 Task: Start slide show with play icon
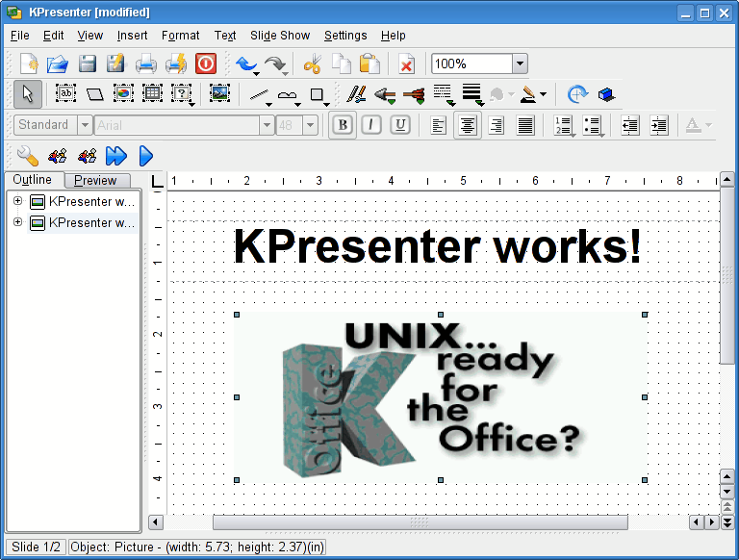tap(146, 155)
